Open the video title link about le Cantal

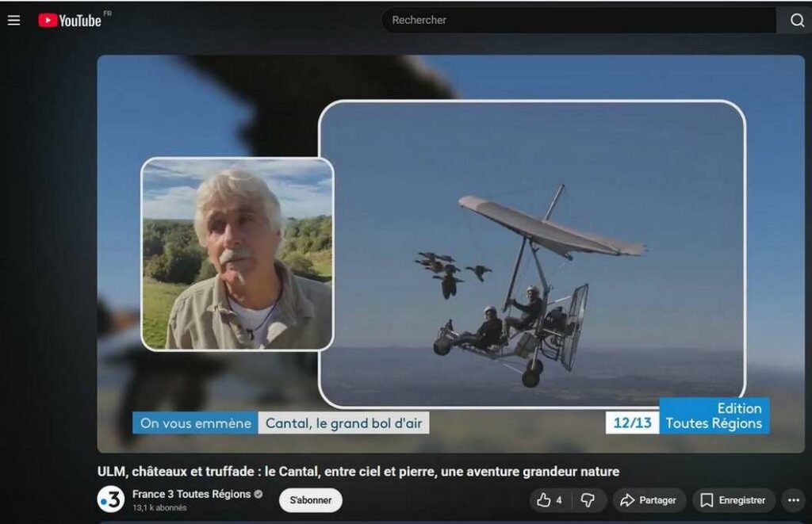(x=357, y=471)
